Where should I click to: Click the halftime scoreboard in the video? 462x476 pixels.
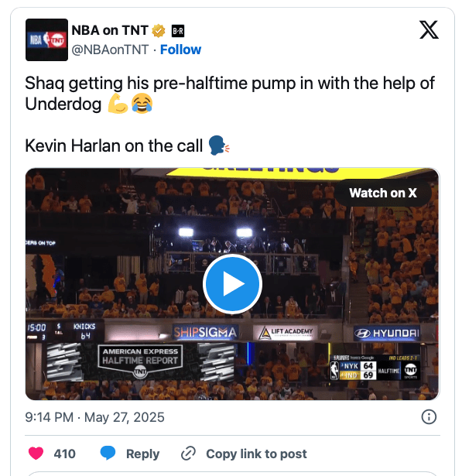(x=375, y=368)
